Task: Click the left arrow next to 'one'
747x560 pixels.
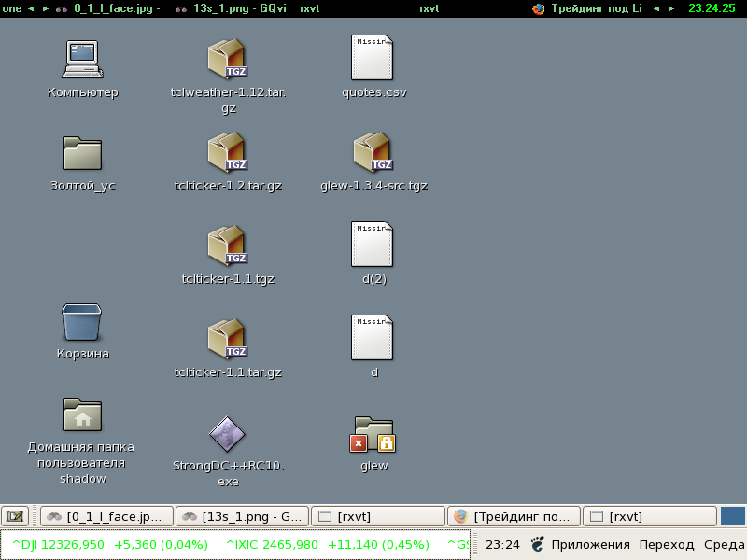Action: point(31,8)
